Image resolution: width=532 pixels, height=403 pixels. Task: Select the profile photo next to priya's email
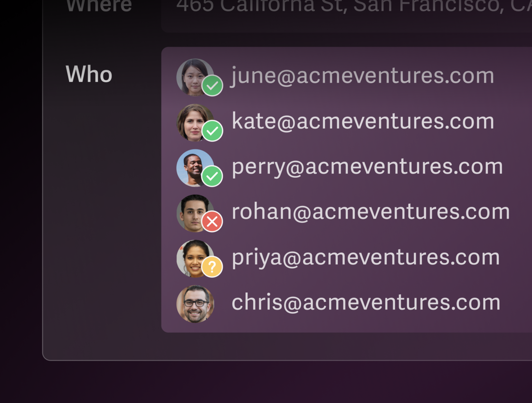coord(192,257)
